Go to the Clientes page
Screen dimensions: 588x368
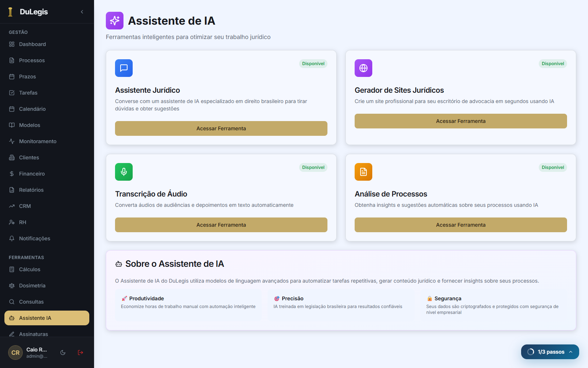[x=47, y=158]
